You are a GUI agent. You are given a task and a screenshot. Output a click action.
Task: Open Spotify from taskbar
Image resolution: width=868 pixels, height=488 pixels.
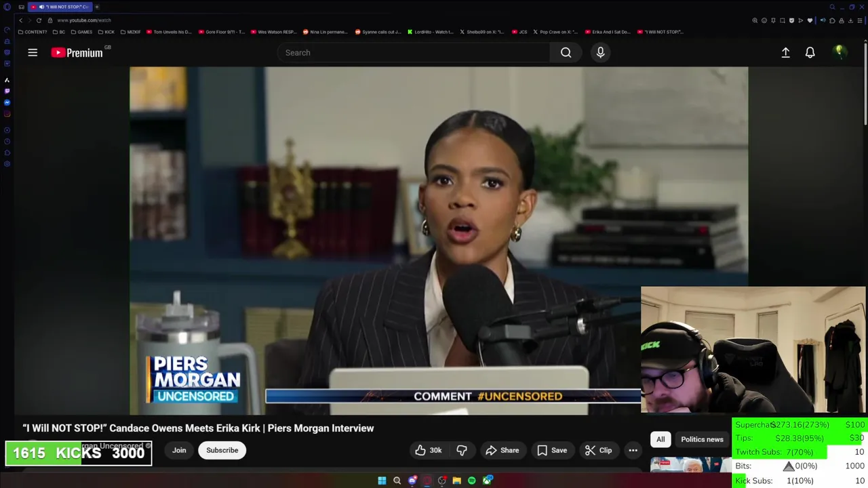tap(472, 481)
